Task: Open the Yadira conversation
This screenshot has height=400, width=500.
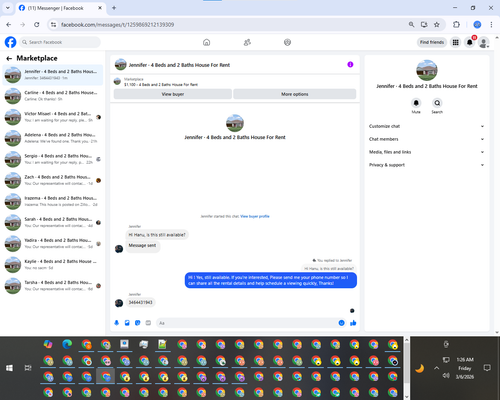Action: [53, 243]
